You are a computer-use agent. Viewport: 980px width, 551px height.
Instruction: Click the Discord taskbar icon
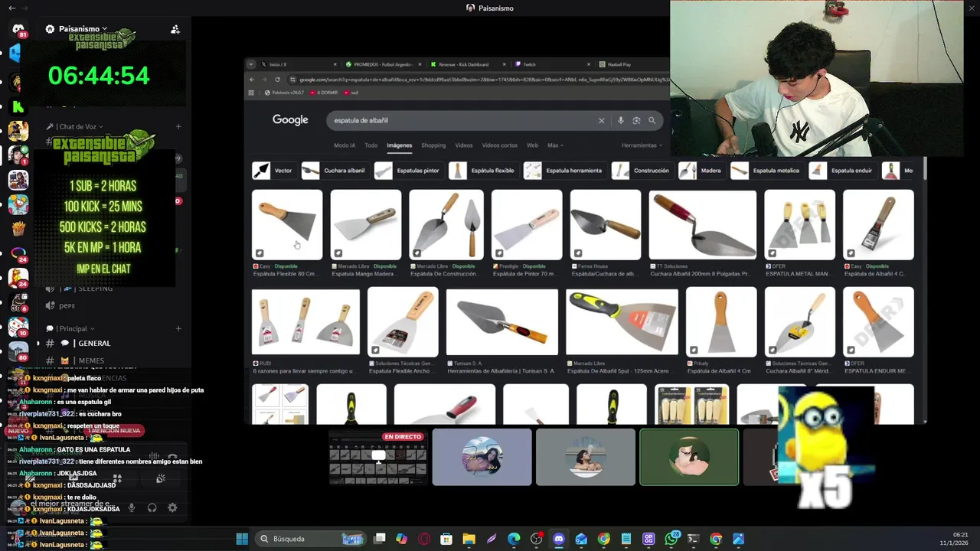pos(559,539)
